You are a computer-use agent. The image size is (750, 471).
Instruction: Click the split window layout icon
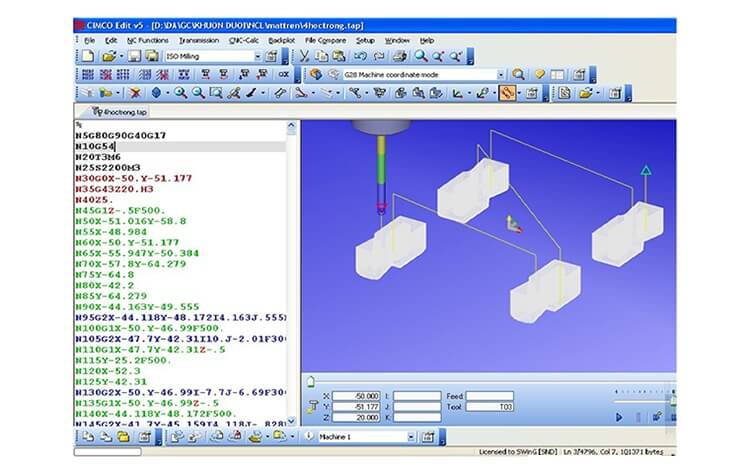pyautogui.click(x=557, y=75)
